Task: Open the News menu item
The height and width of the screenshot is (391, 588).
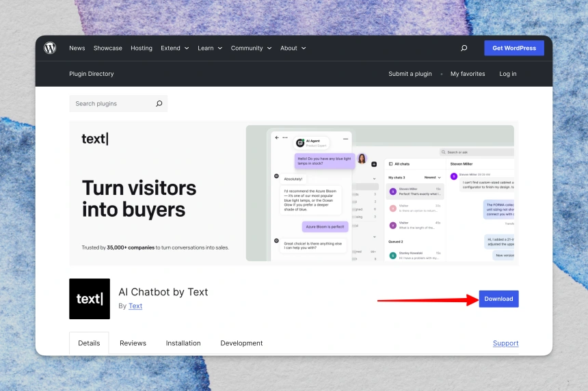Action: [77, 48]
